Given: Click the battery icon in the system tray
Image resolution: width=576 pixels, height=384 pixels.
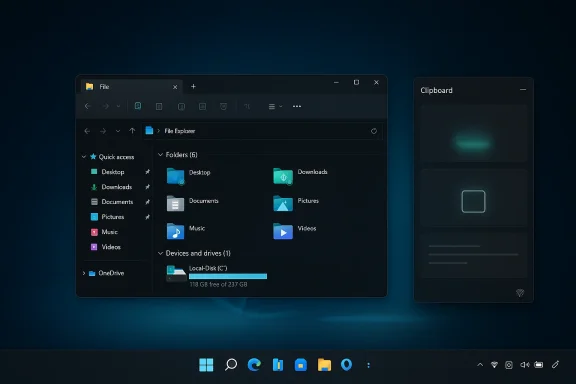Looking at the screenshot, I should click(x=539, y=365).
